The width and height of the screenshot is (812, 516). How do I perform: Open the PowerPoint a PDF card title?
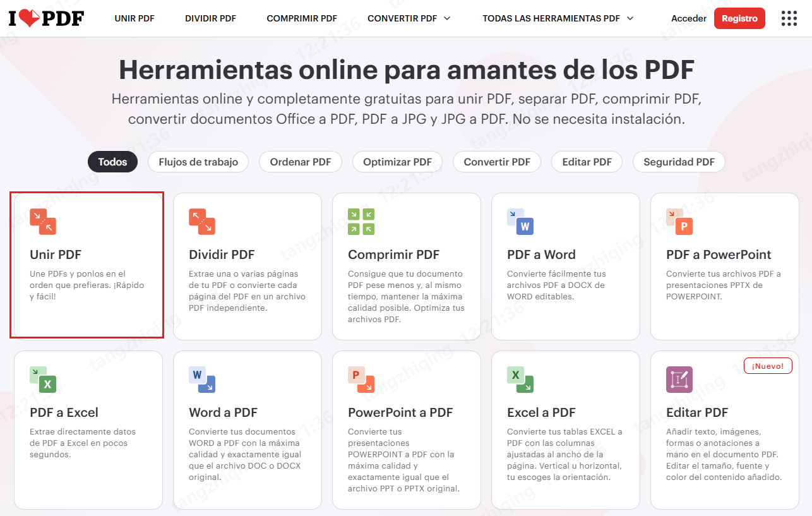click(400, 412)
